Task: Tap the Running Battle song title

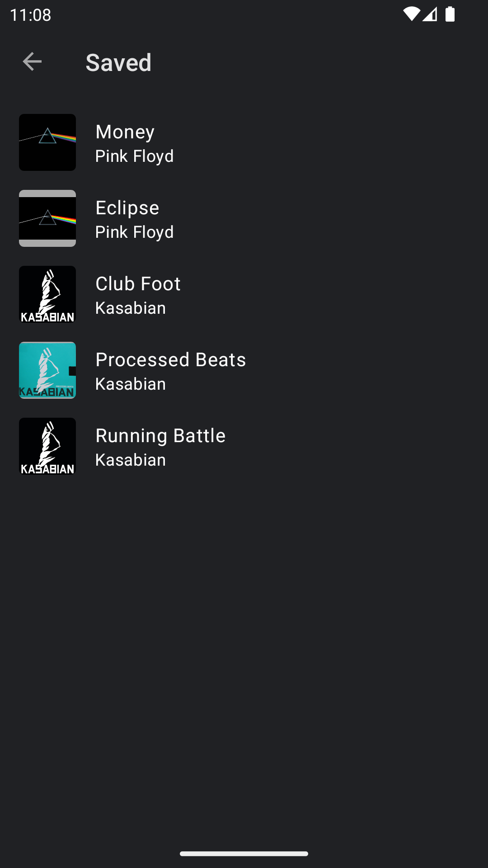Action: tap(160, 436)
